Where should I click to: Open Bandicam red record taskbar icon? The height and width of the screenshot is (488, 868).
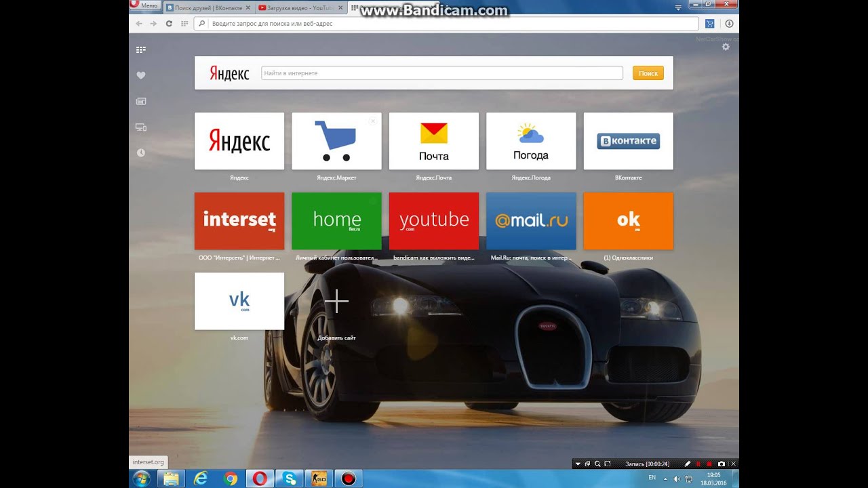349,479
